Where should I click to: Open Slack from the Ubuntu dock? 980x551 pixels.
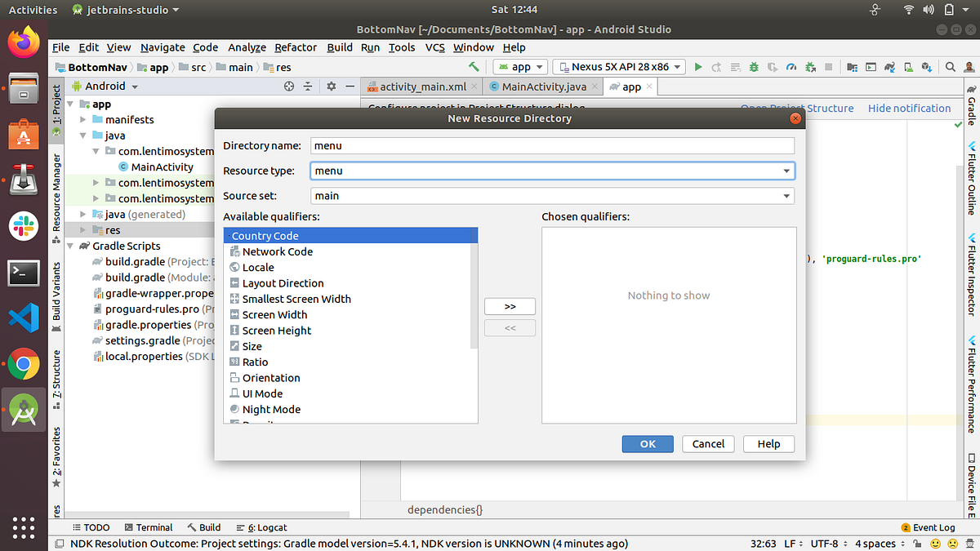pos(24,226)
